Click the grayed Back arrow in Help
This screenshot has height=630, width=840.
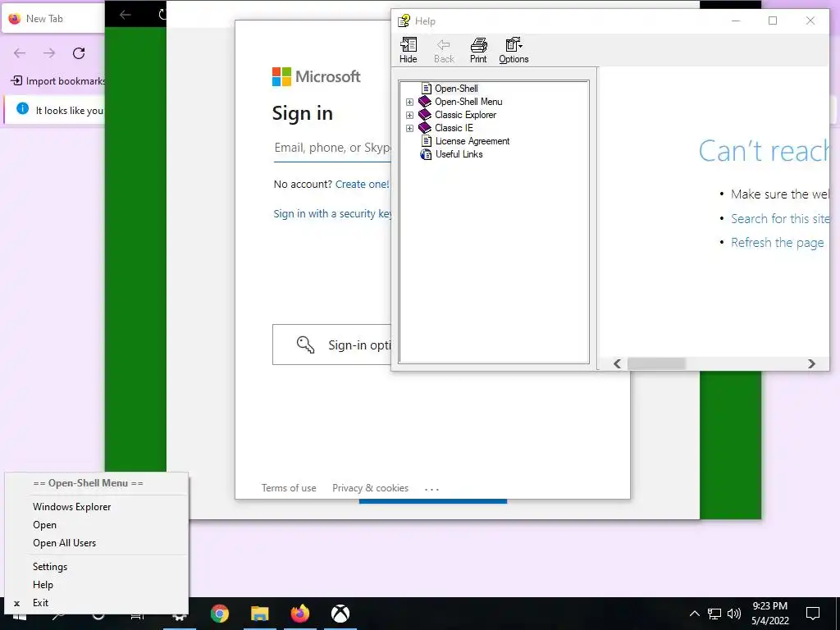pos(444,50)
